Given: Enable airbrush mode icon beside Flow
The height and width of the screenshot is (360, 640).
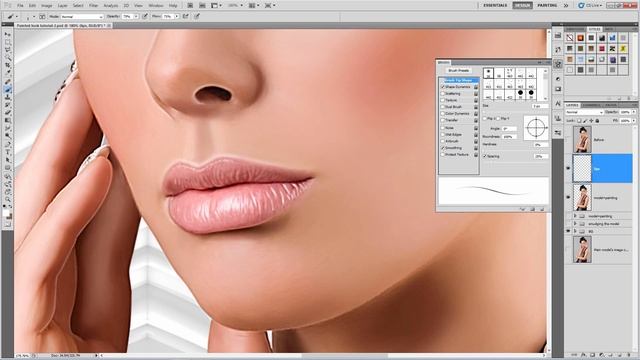Looking at the screenshot, I should (186, 17).
